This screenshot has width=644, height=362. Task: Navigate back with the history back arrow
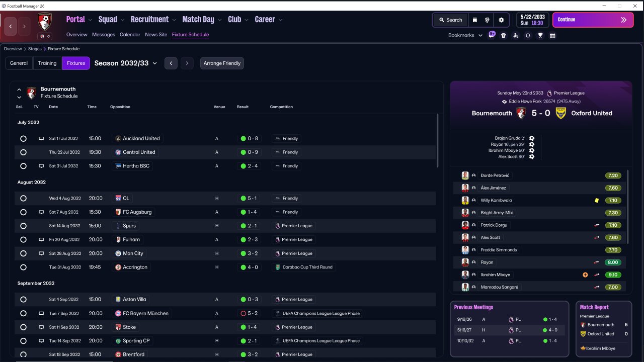pyautogui.click(x=11, y=26)
